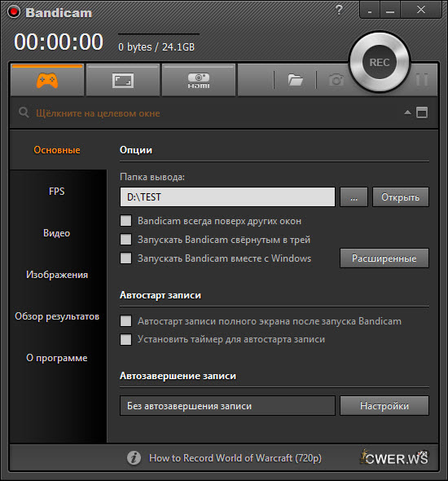This screenshot has height=481, width=448.
Task: Open How to Record World of Warcraft link
Action: (x=235, y=458)
